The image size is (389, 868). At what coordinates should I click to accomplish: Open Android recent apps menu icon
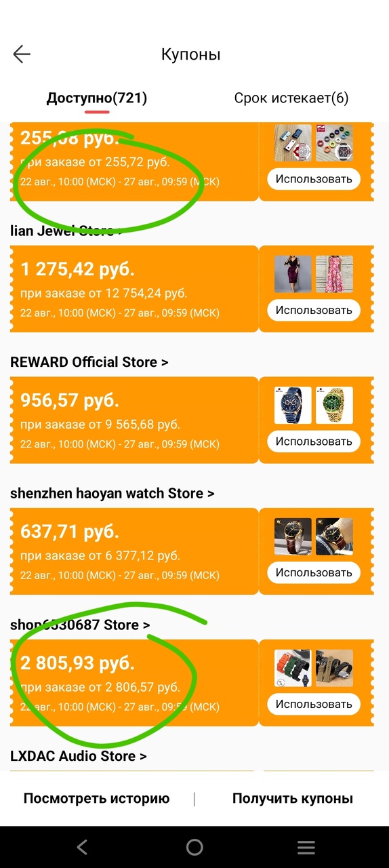[306, 847]
